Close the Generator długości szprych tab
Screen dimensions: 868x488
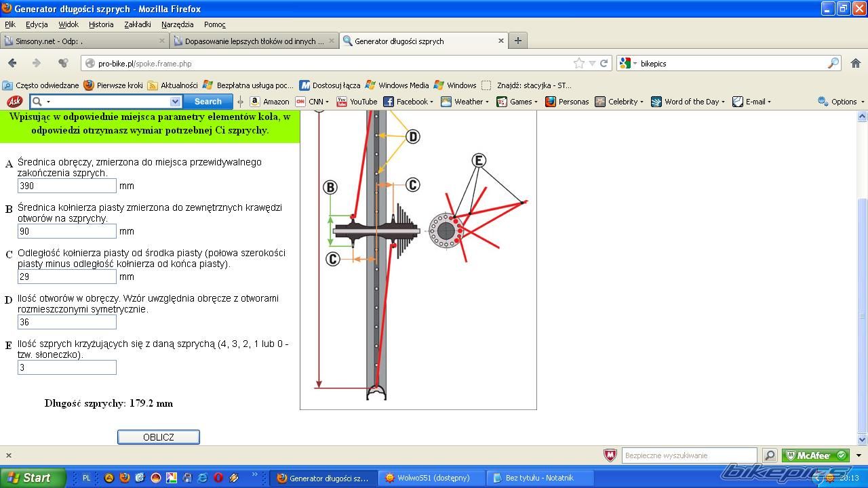coord(501,41)
